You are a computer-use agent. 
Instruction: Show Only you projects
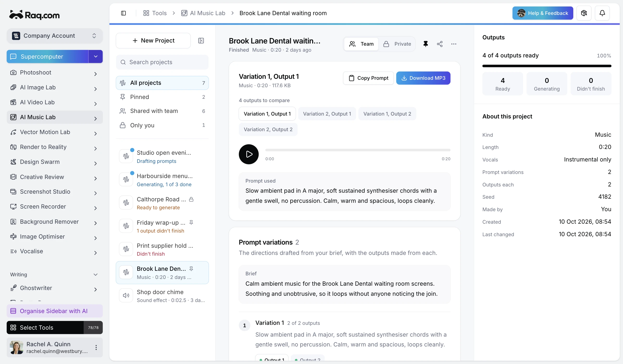(x=162, y=125)
